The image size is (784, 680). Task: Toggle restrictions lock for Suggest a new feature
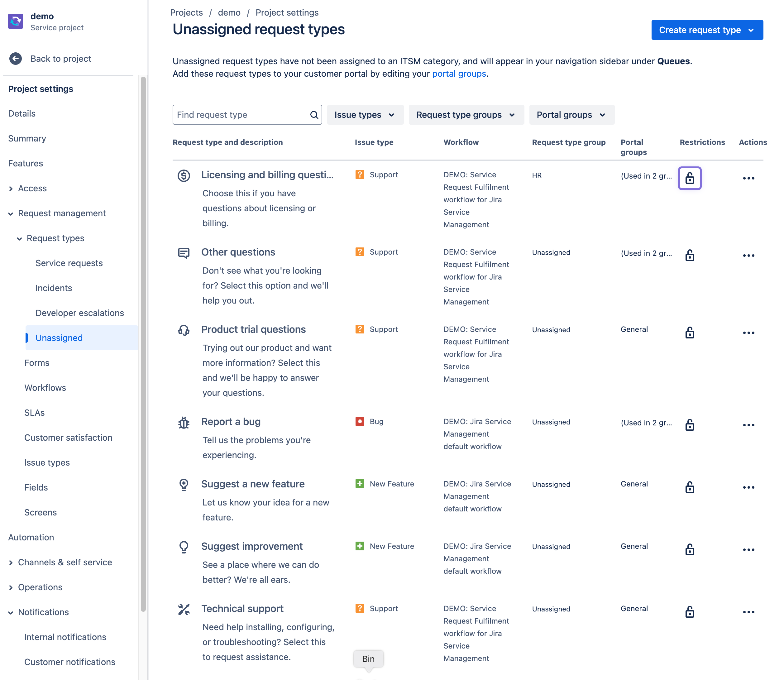[x=690, y=487]
